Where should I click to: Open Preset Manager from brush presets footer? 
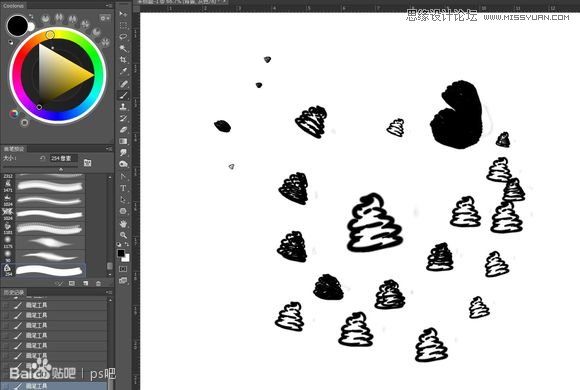pos(72,283)
